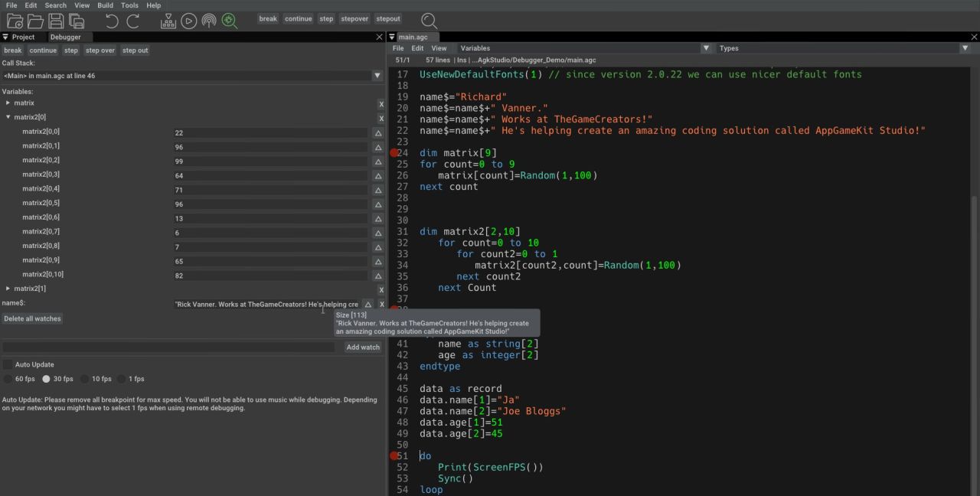Click the broadcast app icon
The width and height of the screenshot is (980, 496).
pos(209,21)
